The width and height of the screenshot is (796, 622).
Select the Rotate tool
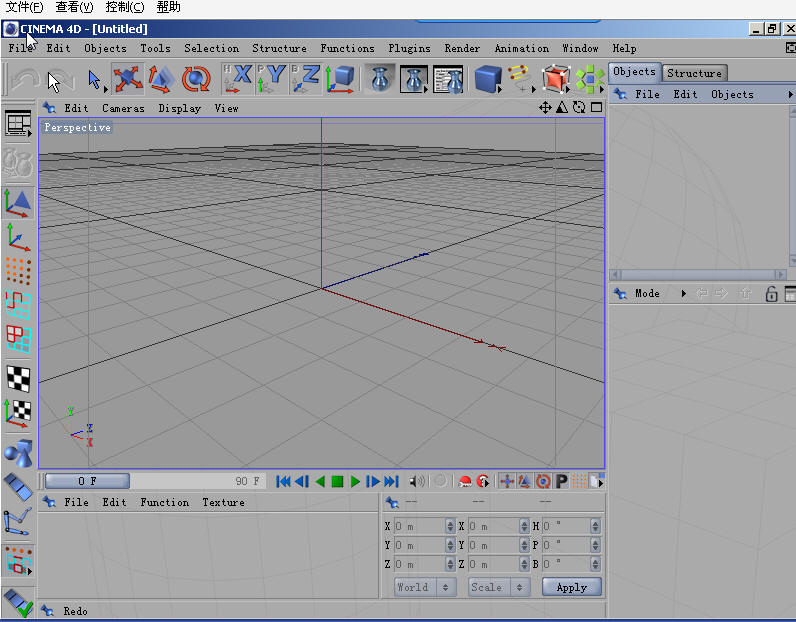pos(196,78)
